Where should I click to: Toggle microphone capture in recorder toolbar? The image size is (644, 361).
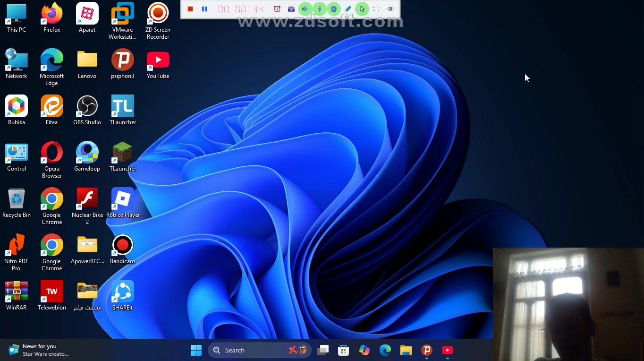[320, 9]
